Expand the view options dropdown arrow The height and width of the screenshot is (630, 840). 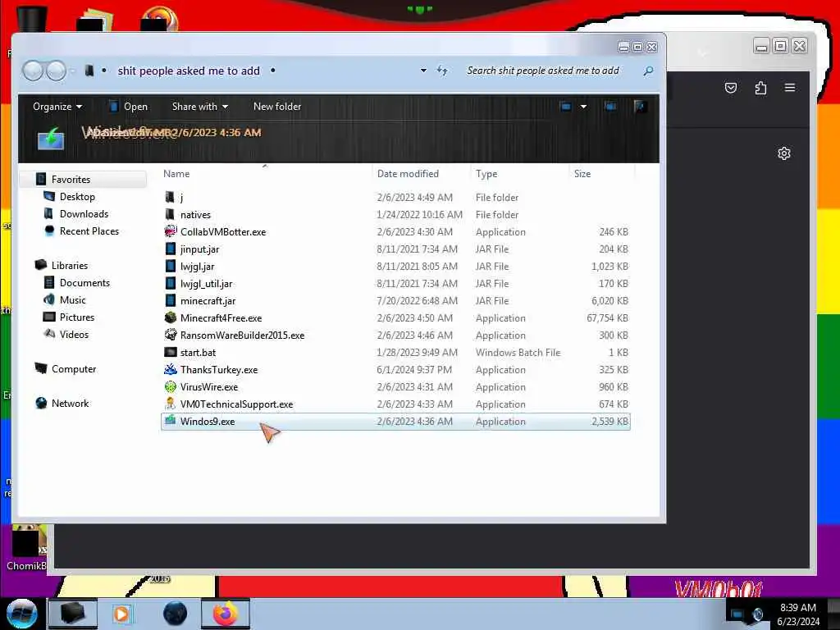(583, 106)
